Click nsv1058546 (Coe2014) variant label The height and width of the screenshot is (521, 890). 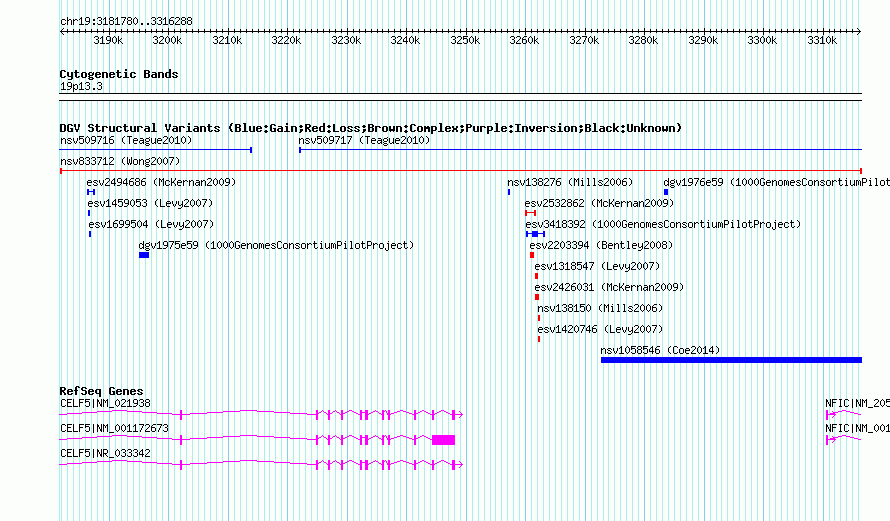(660, 350)
